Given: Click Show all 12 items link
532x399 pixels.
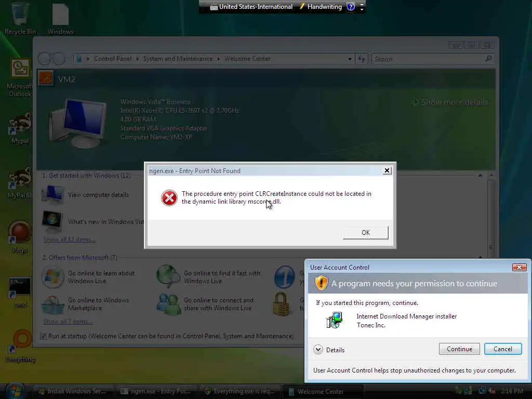Looking at the screenshot, I should click(x=70, y=240).
